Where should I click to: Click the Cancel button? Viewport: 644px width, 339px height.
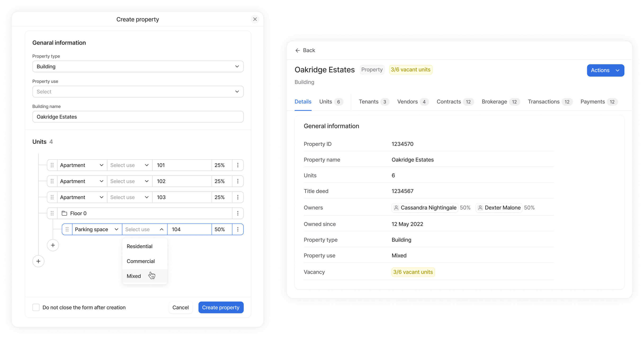coord(180,307)
